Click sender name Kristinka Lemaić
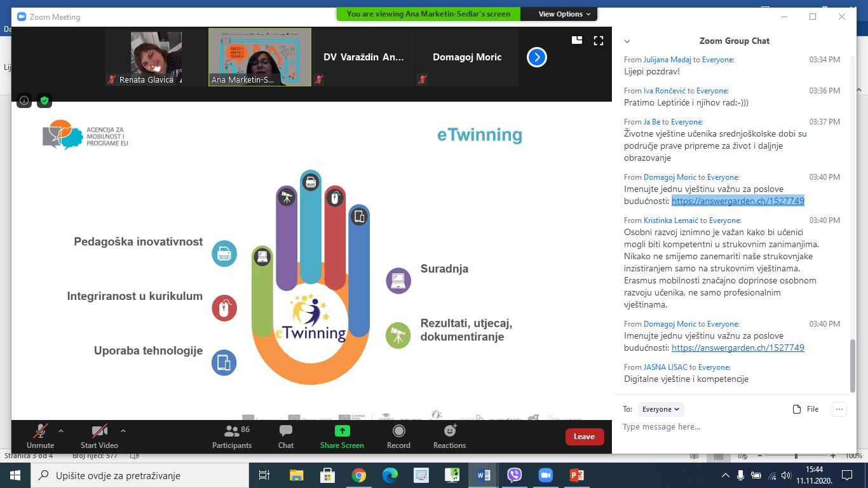 pyautogui.click(x=671, y=220)
